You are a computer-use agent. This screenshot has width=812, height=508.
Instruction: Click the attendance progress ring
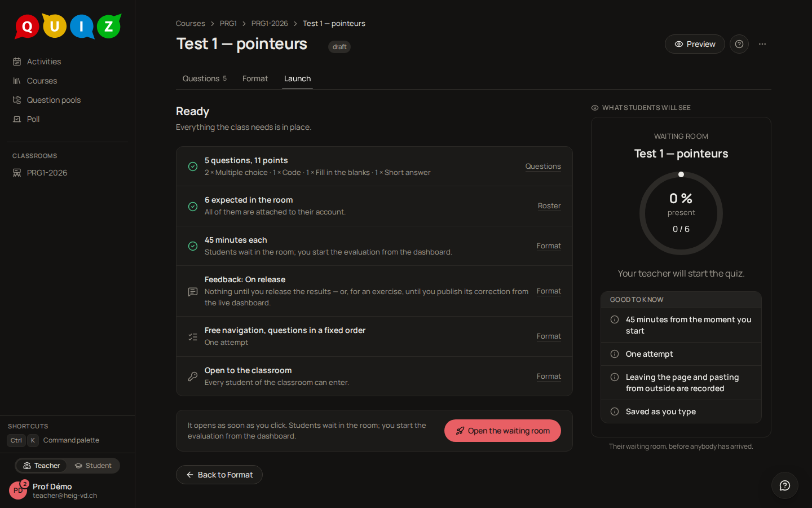pyautogui.click(x=681, y=213)
